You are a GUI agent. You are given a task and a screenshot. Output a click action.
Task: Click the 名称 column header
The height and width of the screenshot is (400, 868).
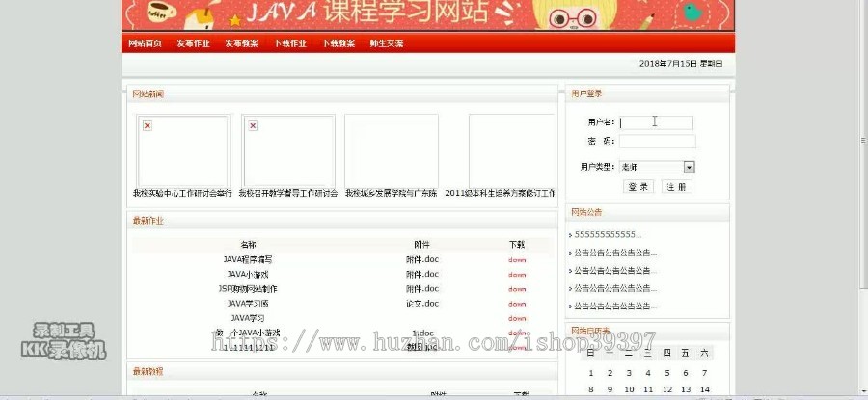[x=248, y=245]
